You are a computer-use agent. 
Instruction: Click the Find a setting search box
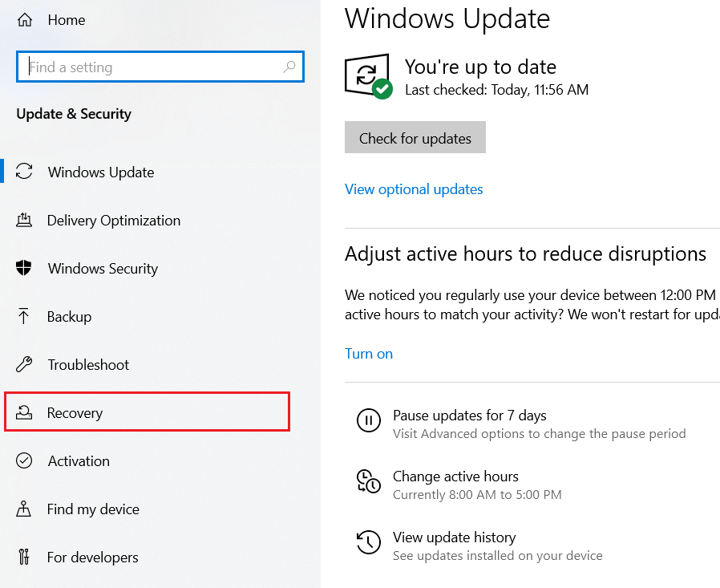[152, 67]
